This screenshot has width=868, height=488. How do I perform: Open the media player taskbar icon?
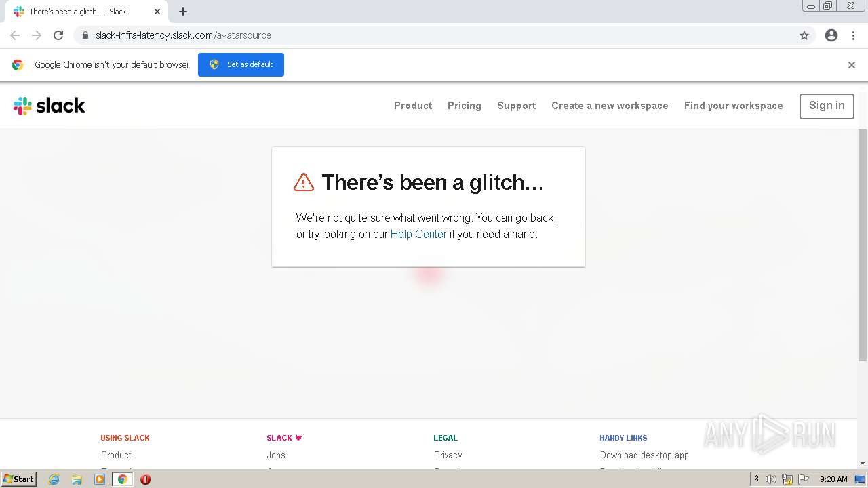(x=100, y=479)
